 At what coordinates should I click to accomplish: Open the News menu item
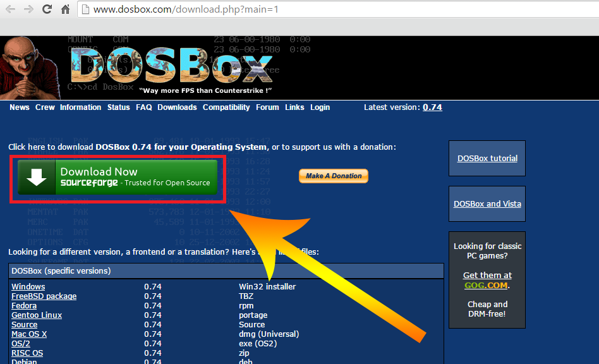(20, 107)
